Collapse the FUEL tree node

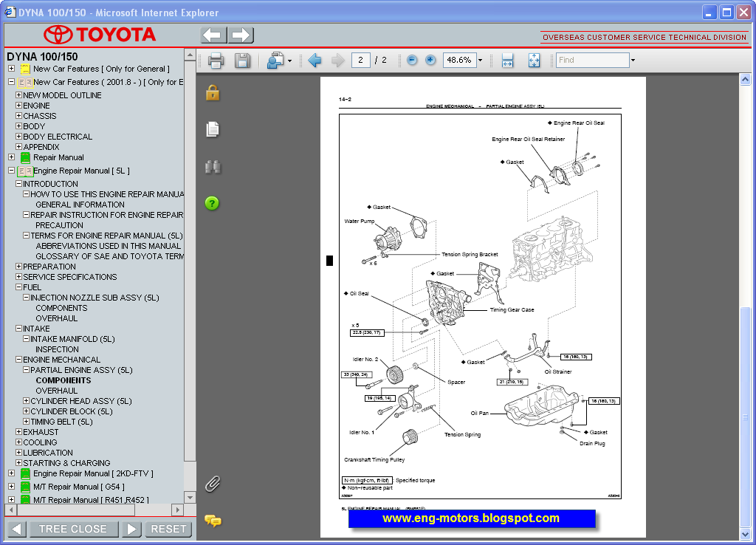pyautogui.click(x=18, y=287)
